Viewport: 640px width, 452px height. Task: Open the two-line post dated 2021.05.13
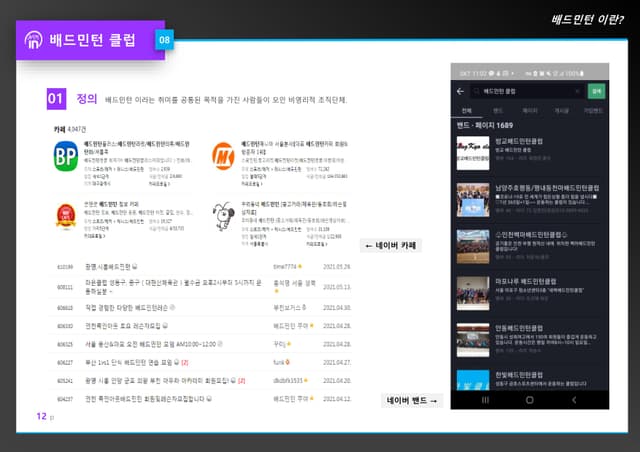[x=173, y=287]
